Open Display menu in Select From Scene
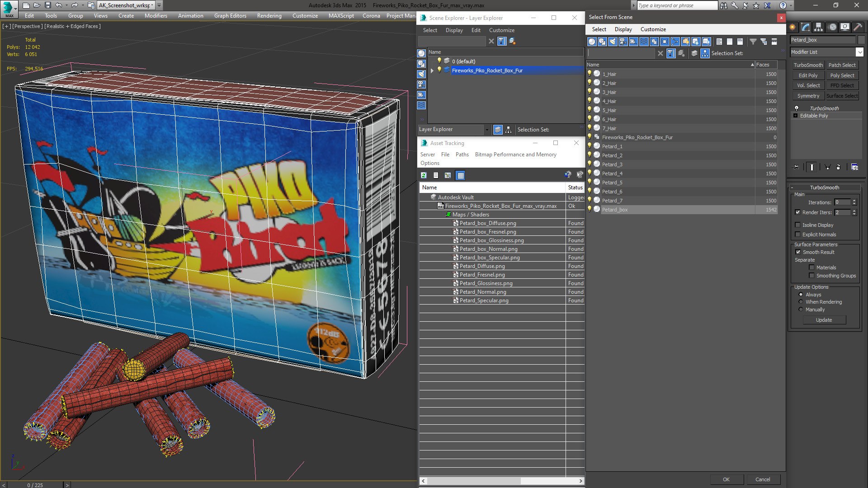This screenshot has width=868, height=488. (623, 29)
